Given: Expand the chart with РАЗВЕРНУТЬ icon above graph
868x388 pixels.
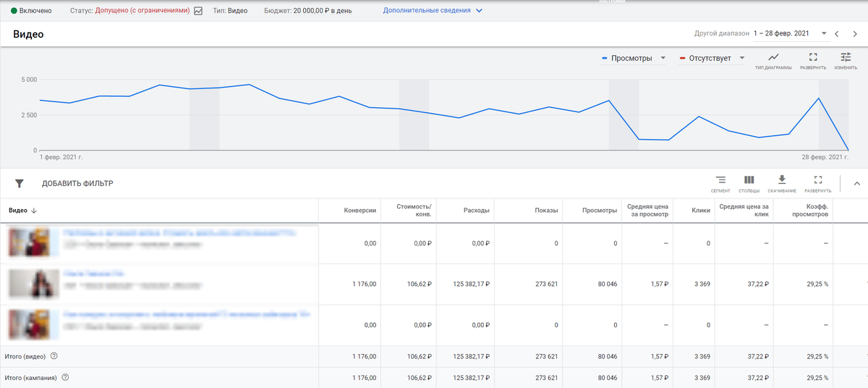Looking at the screenshot, I should [813, 57].
